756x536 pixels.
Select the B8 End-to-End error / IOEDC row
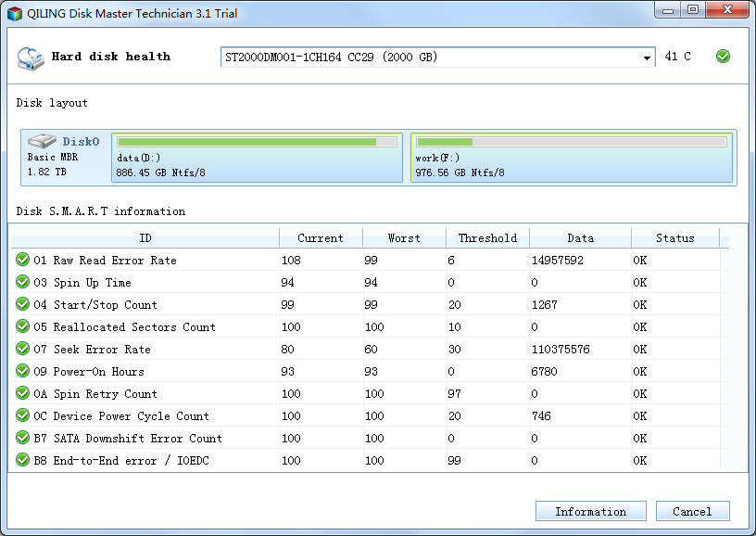(370, 460)
